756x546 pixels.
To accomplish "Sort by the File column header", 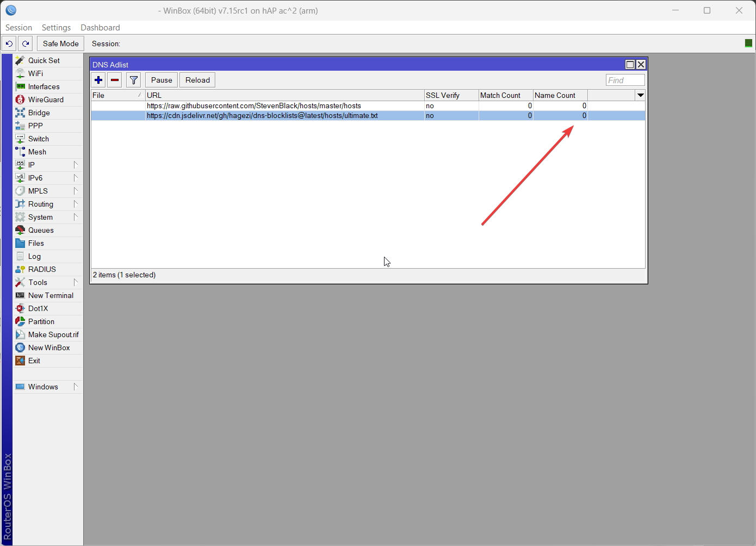I will click(x=118, y=95).
